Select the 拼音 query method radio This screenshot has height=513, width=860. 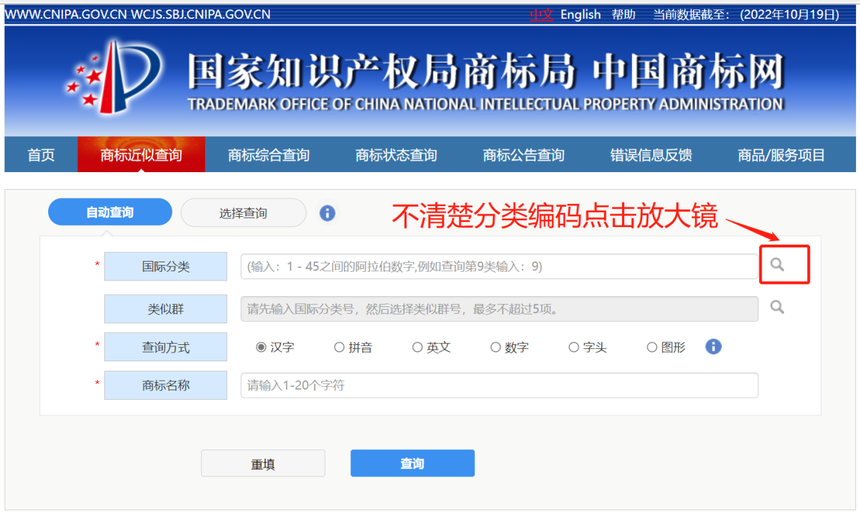[x=339, y=347]
